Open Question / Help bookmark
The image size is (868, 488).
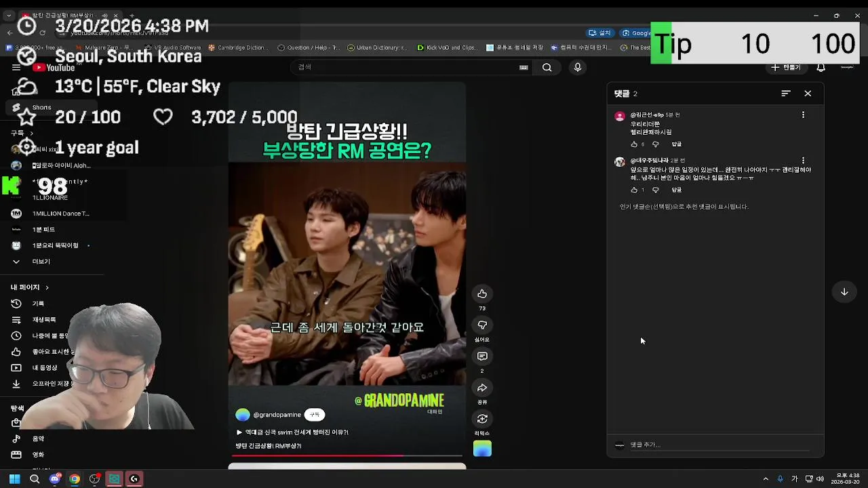pyautogui.click(x=308, y=47)
